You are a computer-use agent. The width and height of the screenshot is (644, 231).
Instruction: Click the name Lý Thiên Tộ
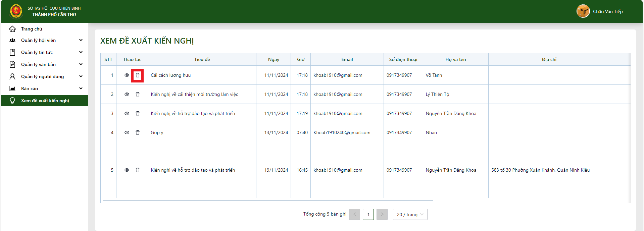coord(438,94)
